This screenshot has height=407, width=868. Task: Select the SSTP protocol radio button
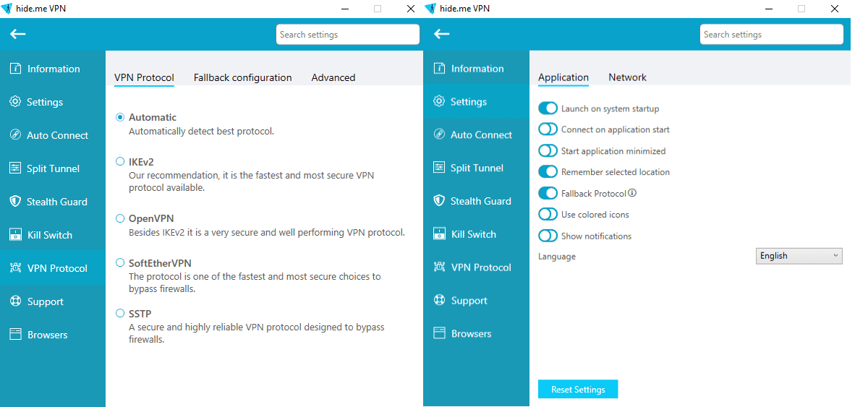(120, 314)
